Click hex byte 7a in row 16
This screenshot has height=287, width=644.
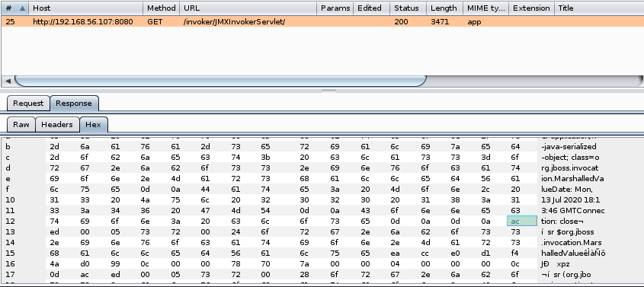[304, 264]
